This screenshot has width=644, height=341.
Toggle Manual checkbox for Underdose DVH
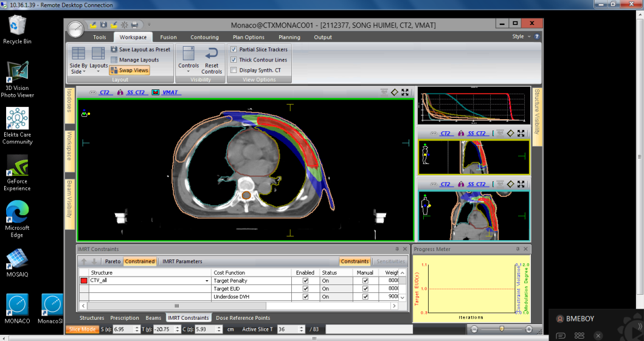tap(365, 297)
